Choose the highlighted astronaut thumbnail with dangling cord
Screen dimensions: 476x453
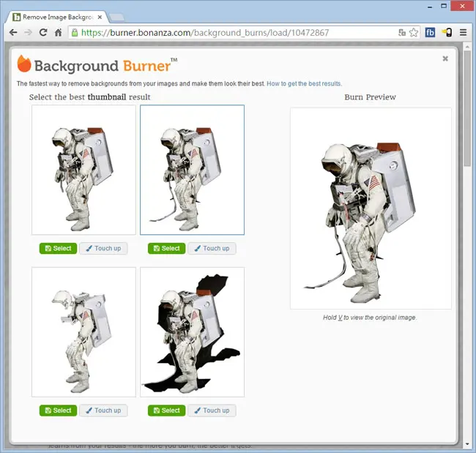[192, 170]
